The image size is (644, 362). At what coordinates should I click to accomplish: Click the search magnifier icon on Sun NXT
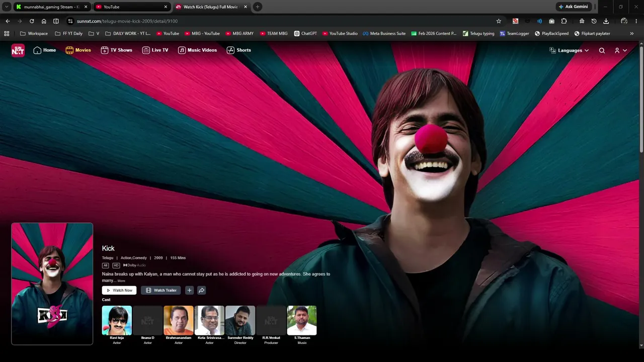(x=602, y=50)
